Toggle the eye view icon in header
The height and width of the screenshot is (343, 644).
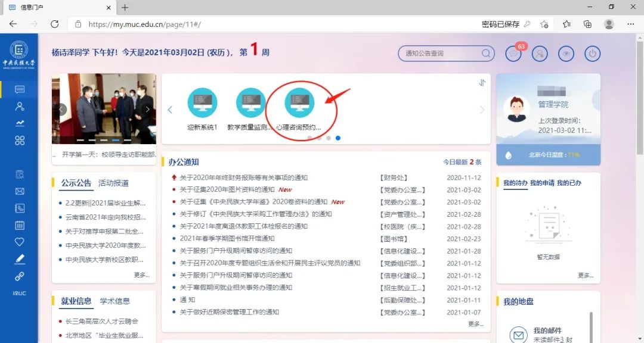click(565, 54)
